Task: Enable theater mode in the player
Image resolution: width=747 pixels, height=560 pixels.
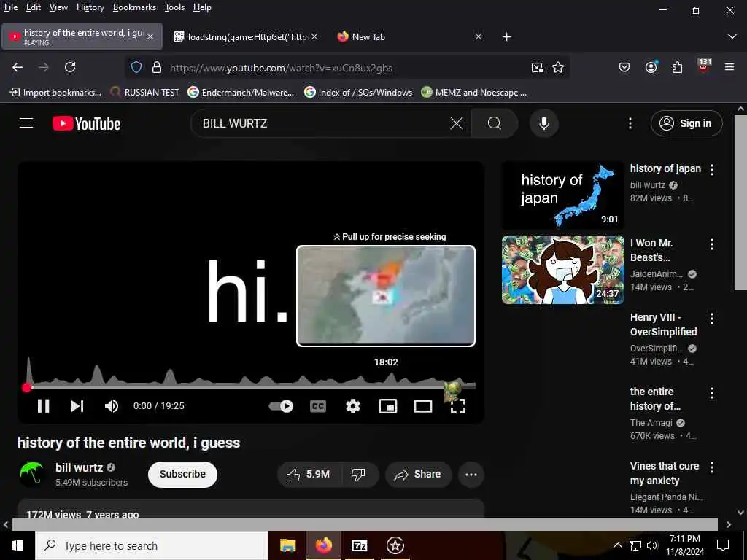Action: point(423,406)
